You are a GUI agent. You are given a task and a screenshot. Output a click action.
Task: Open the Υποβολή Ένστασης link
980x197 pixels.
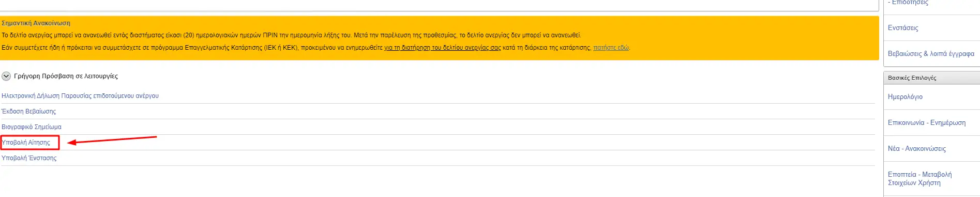click(x=29, y=158)
